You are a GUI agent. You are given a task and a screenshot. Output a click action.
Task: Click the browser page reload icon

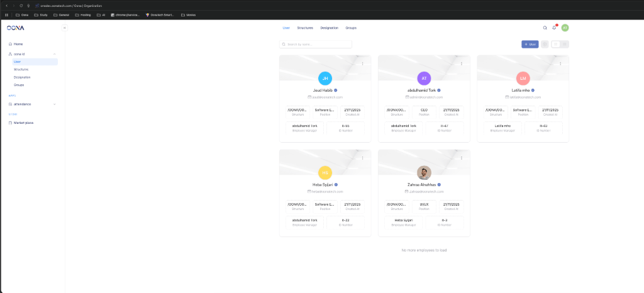21,5
